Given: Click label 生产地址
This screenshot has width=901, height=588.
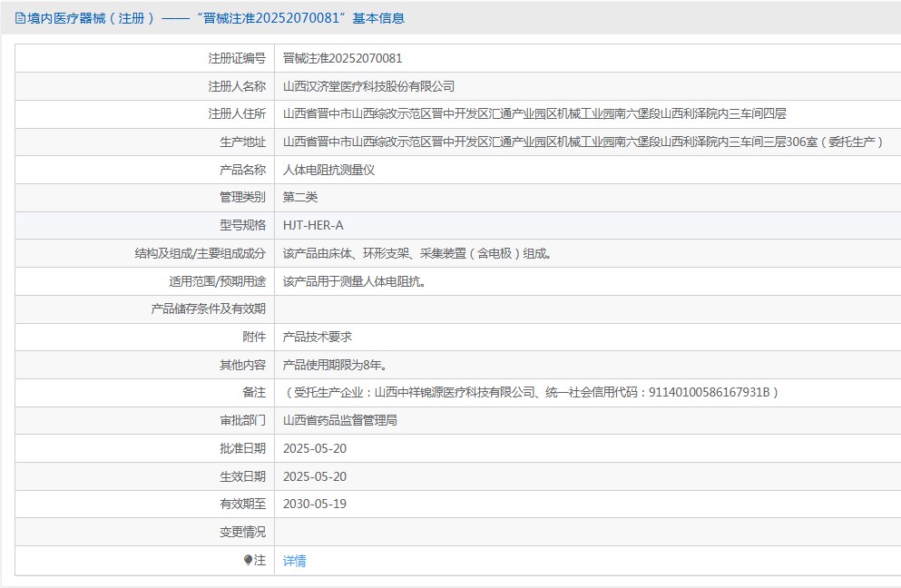Looking at the screenshot, I should coord(242,142).
